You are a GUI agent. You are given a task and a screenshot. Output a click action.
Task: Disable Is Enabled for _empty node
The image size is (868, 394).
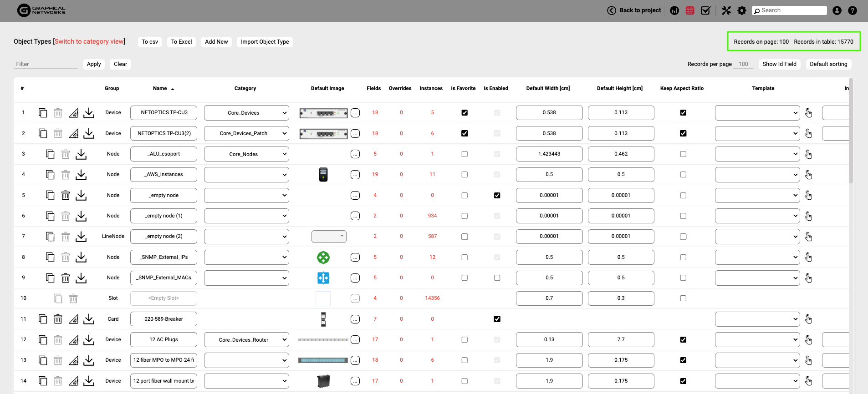point(497,196)
